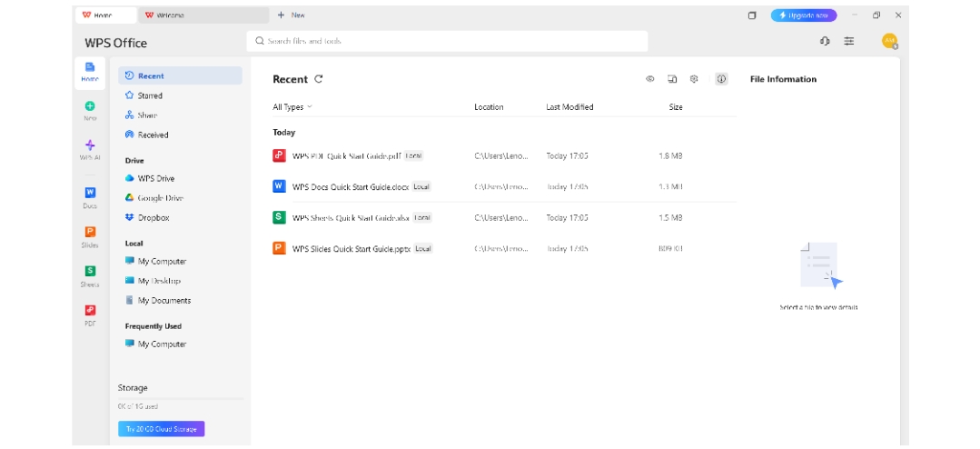Open global settings sliders icon
This screenshot has width=980, height=449.
pyautogui.click(x=849, y=41)
